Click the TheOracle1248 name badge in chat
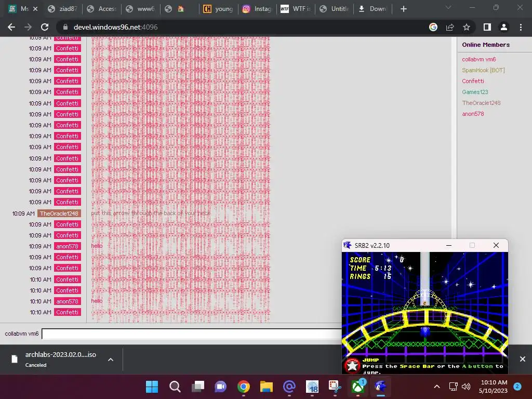This screenshot has height=399, width=532. 59,214
